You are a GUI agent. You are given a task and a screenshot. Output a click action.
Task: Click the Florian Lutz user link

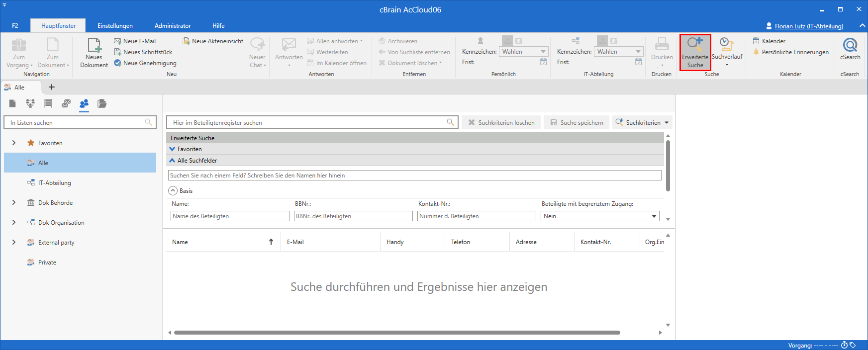point(808,26)
